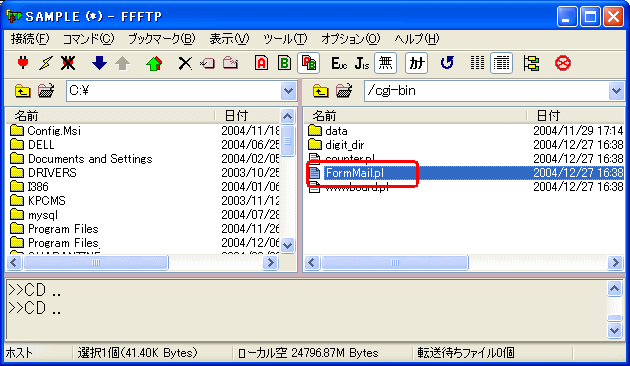This screenshot has width=630, height=366.
Task: Open the ツール(T) menu
Action: (x=285, y=39)
